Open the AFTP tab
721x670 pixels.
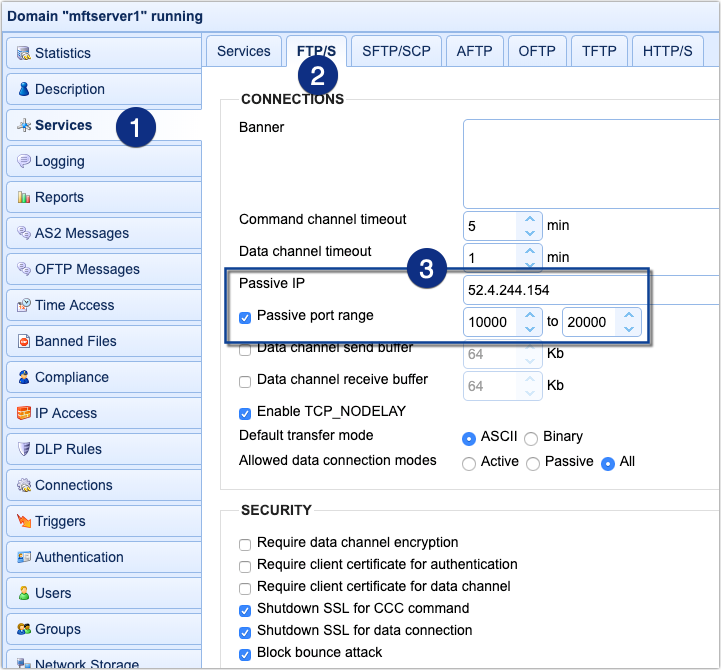click(x=475, y=51)
